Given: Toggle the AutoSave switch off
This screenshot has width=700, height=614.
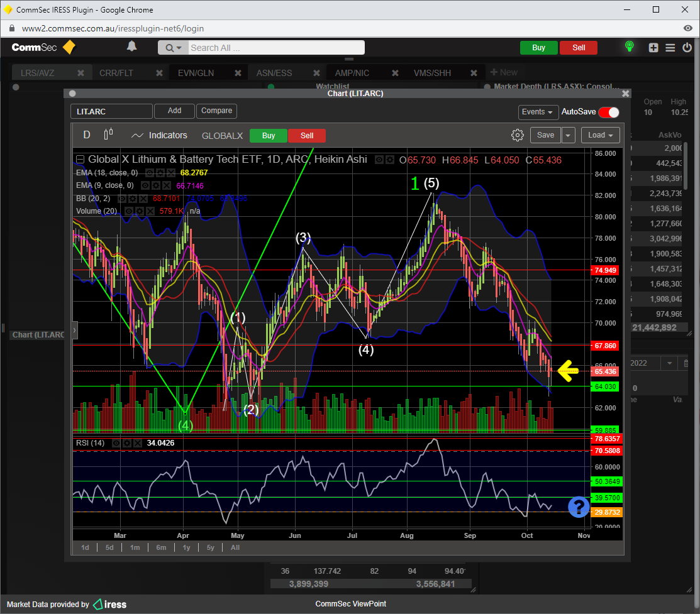Looking at the screenshot, I should (x=608, y=112).
